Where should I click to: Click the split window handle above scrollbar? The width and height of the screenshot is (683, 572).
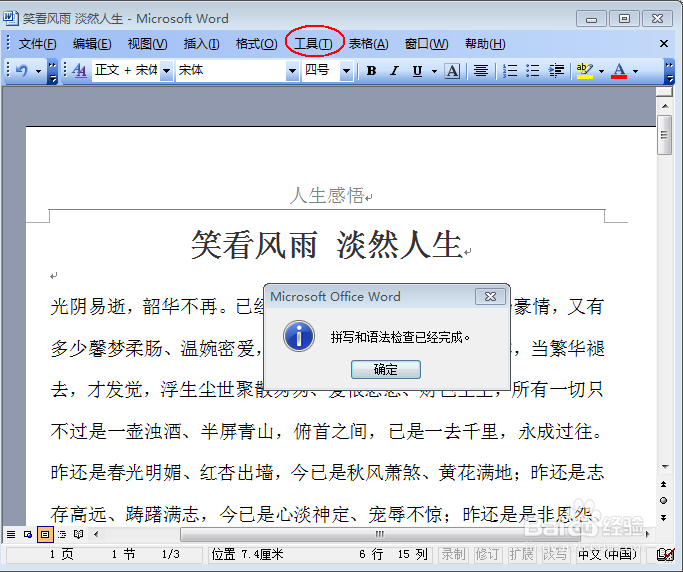click(x=665, y=92)
